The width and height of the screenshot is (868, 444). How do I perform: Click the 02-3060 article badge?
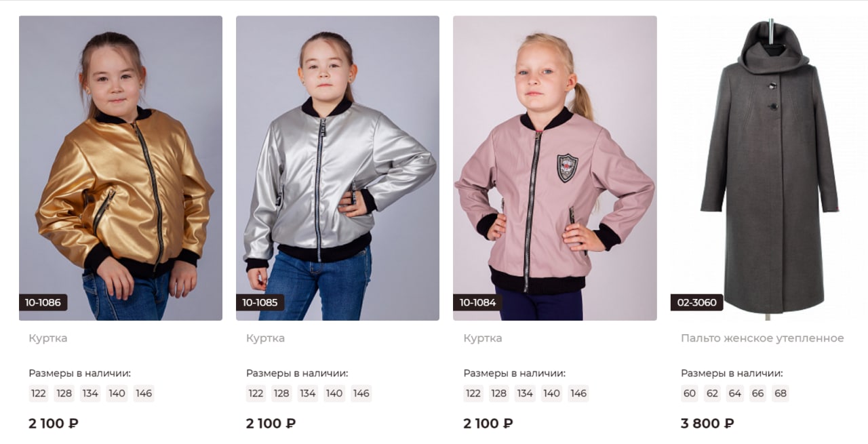[696, 302]
